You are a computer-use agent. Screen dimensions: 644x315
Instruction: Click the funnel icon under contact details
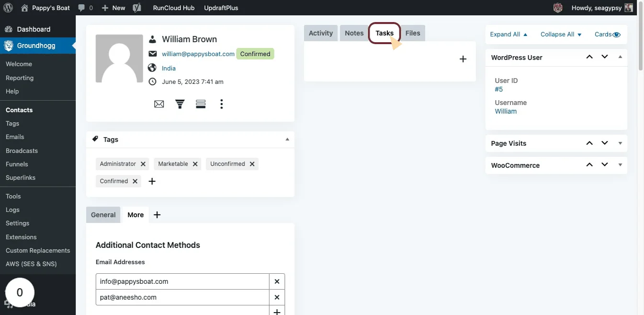180,104
